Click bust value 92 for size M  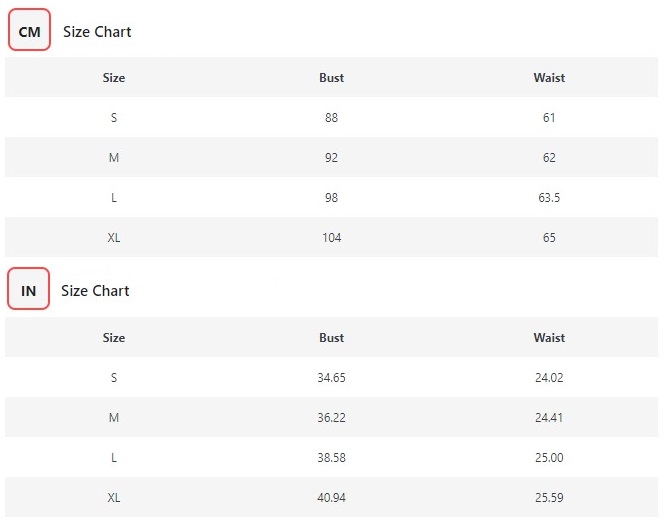(332, 158)
